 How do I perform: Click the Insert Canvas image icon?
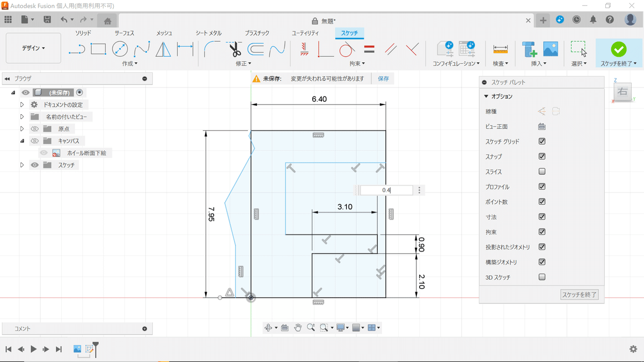click(551, 49)
